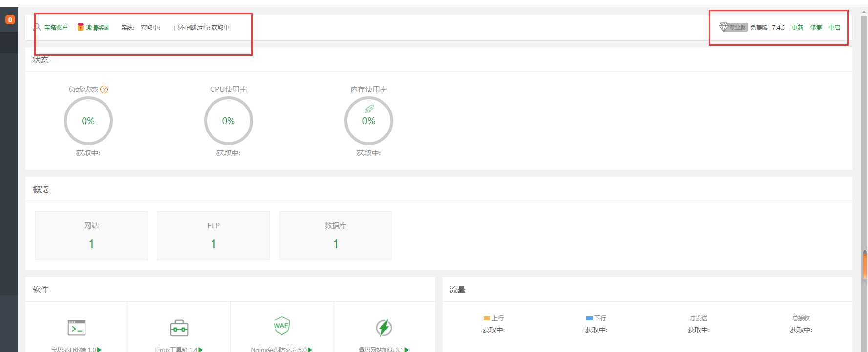Click the orange notification badge showing 0

point(10,20)
